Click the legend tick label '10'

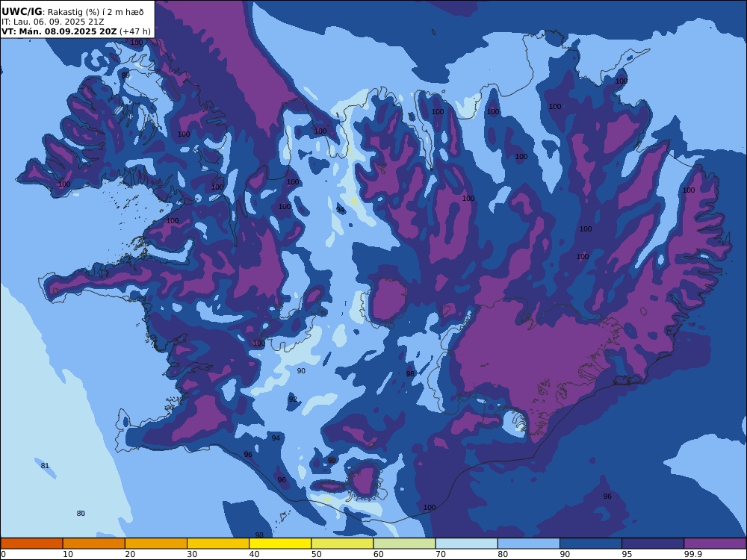pyautogui.click(x=68, y=554)
